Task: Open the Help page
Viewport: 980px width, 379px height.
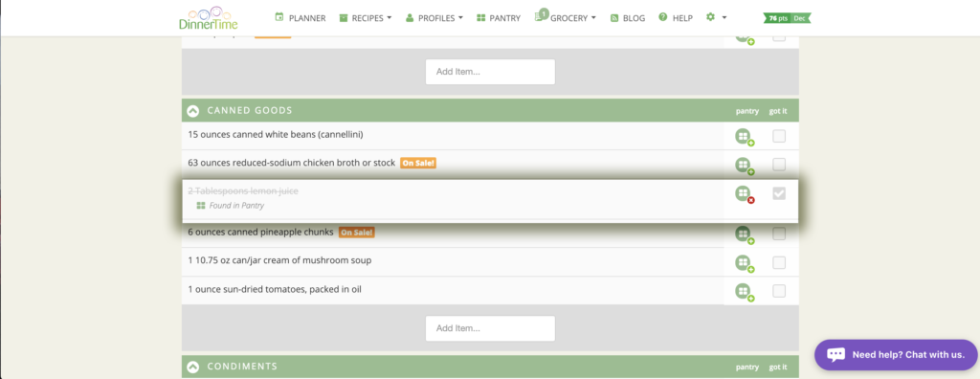Action: point(676,18)
